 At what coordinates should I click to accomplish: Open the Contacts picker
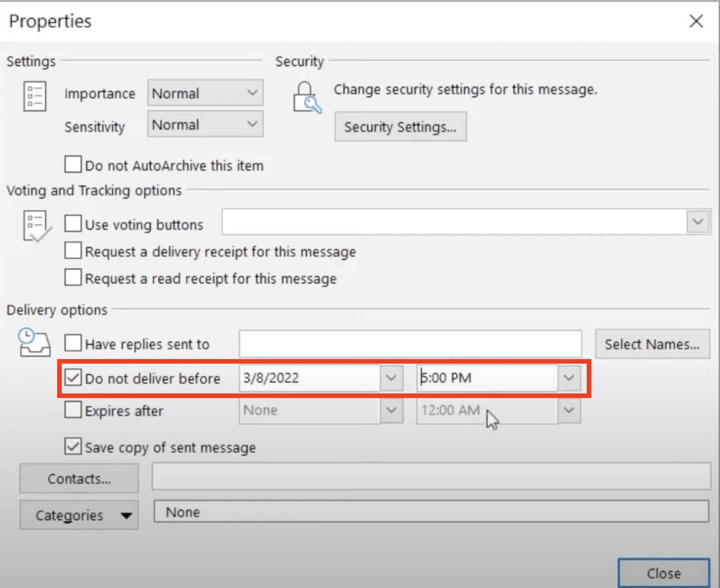coord(79,478)
